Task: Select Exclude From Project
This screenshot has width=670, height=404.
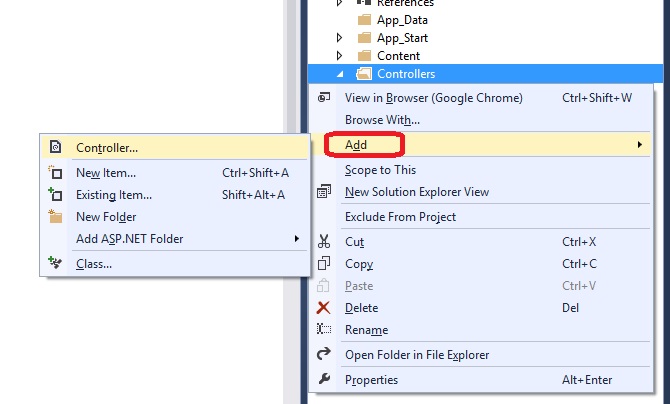Action: (x=400, y=217)
